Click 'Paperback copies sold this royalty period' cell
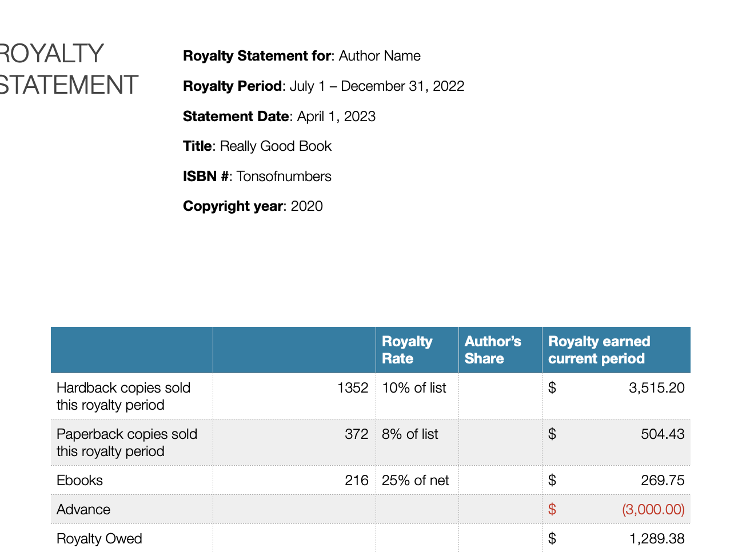Viewport: 734px width, 560px height. [131, 442]
